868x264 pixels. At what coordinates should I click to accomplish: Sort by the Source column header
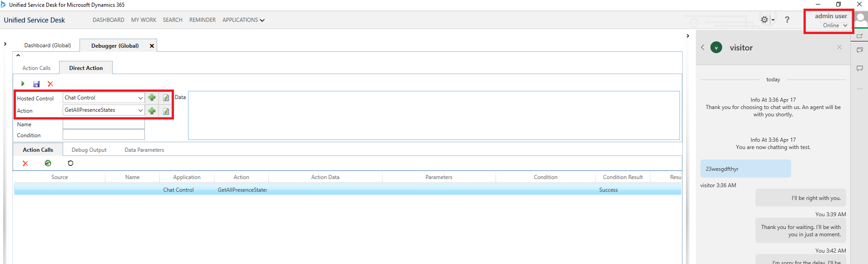60,177
